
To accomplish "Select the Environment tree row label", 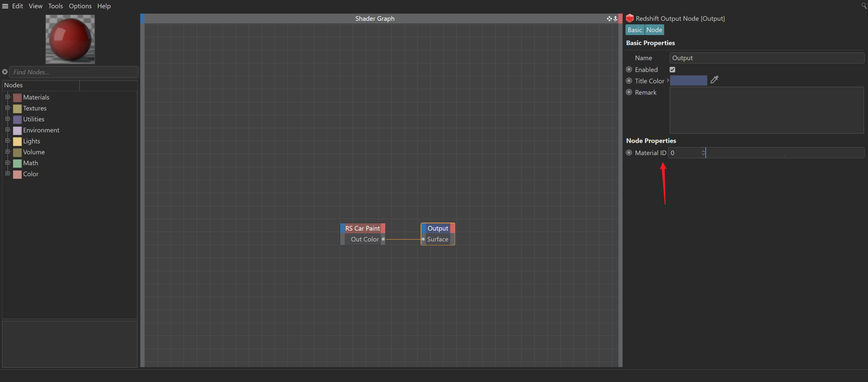I will coord(41,130).
